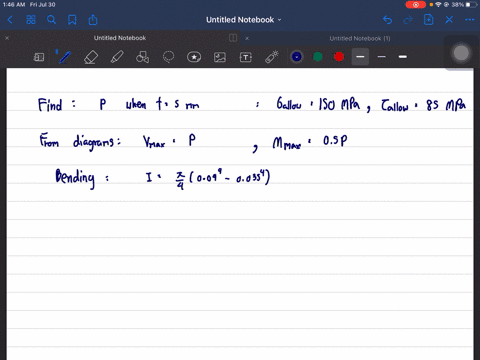Toggle read-only mode in the toolbar
Screen dimensions: 480x360
tap(39, 57)
